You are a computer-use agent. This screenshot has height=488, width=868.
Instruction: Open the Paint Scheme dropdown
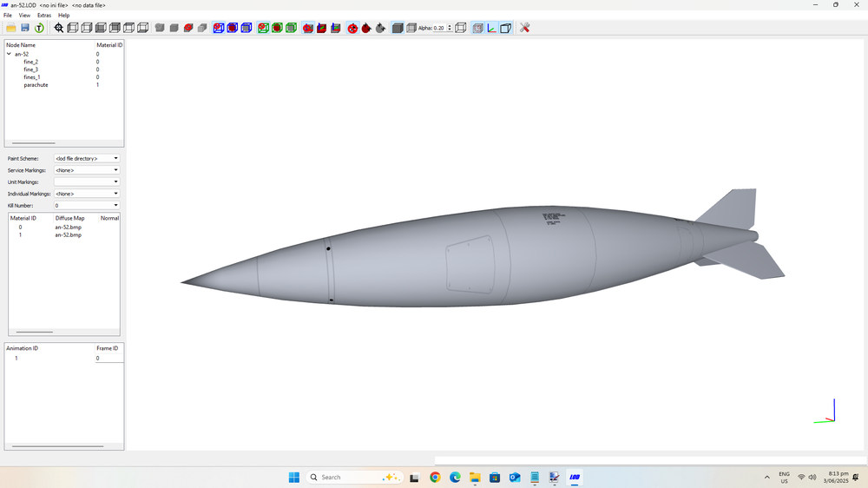click(x=86, y=159)
